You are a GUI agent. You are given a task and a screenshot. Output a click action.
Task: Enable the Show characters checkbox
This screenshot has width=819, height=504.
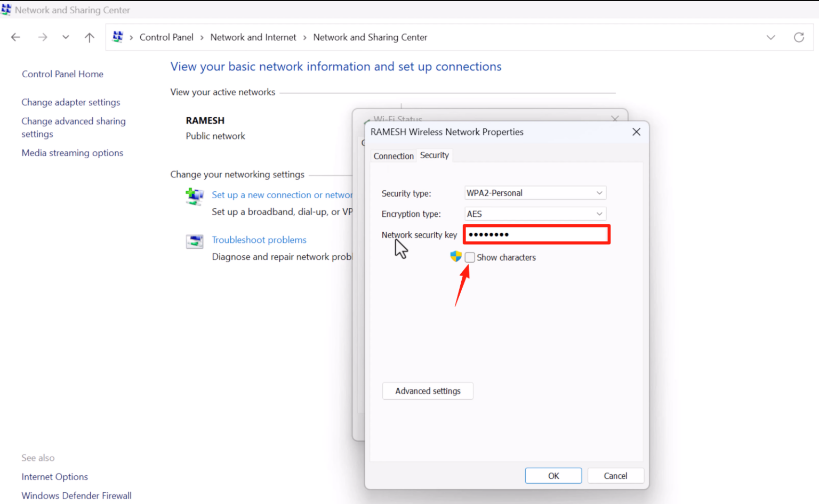[470, 257]
